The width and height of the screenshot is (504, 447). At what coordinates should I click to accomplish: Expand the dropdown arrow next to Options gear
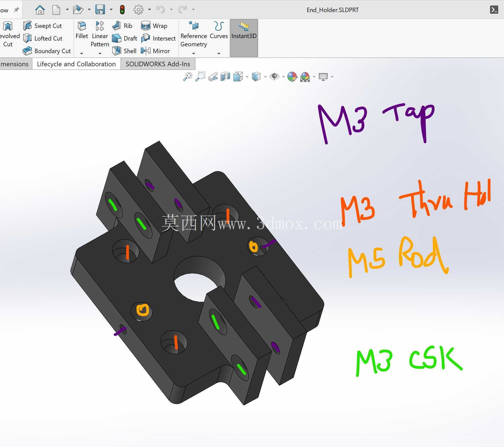pos(149,10)
